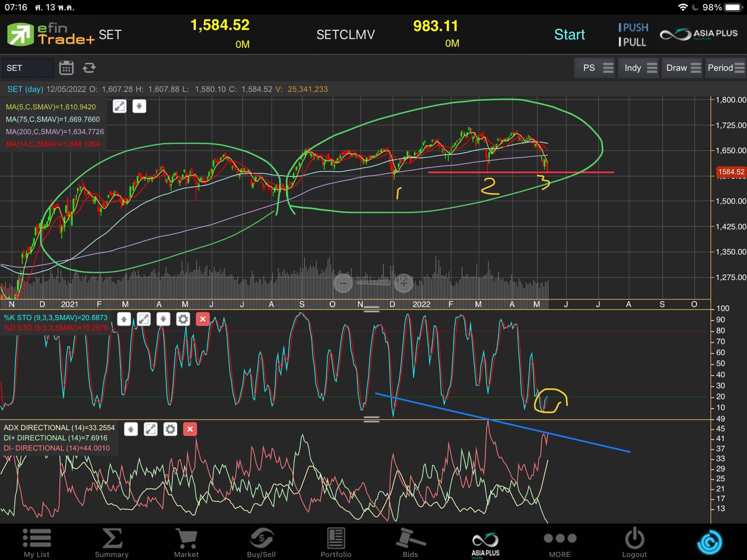Tap the efin Trade+ logo
Screen dimensions: 747x560
click(x=50, y=34)
